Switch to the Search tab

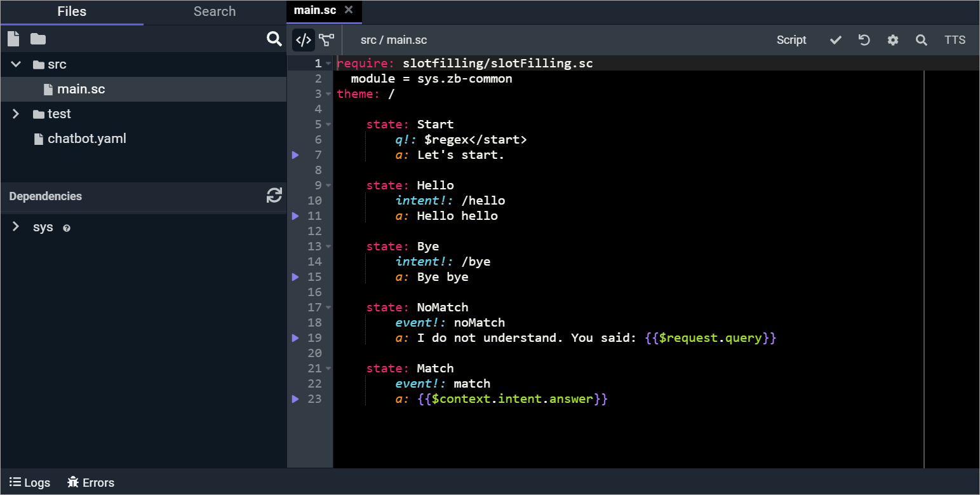[214, 11]
